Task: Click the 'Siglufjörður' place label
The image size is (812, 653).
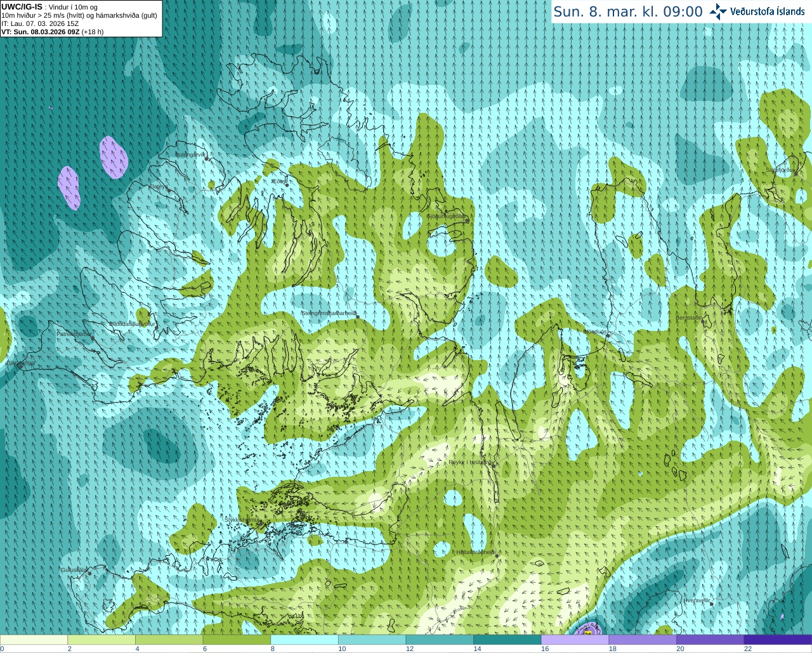Action: tap(781, 170)
